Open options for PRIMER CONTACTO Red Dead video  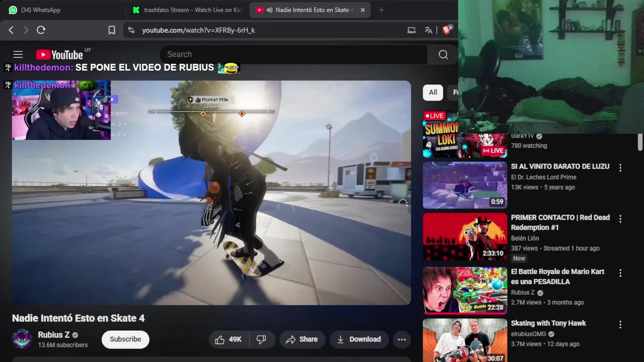tap(620, 219)
